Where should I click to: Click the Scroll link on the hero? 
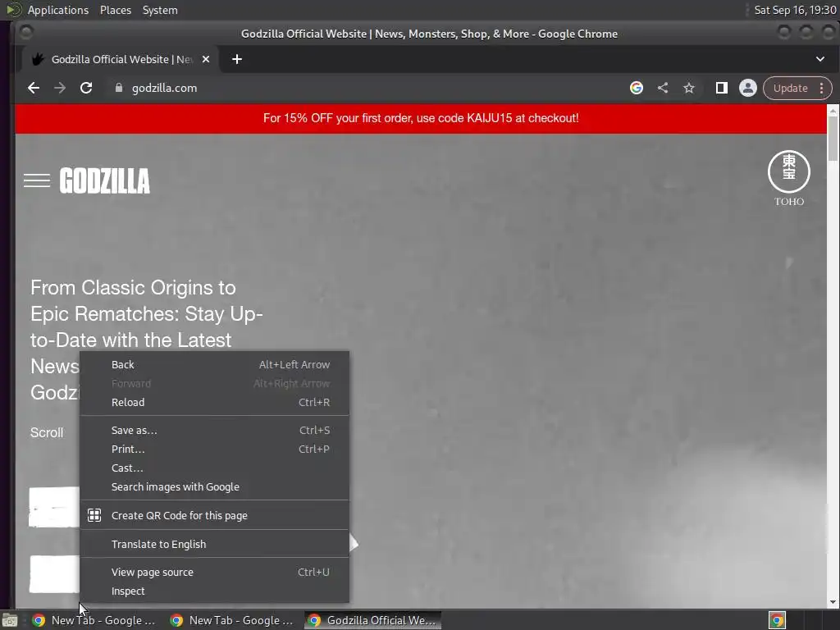(47, 433)
